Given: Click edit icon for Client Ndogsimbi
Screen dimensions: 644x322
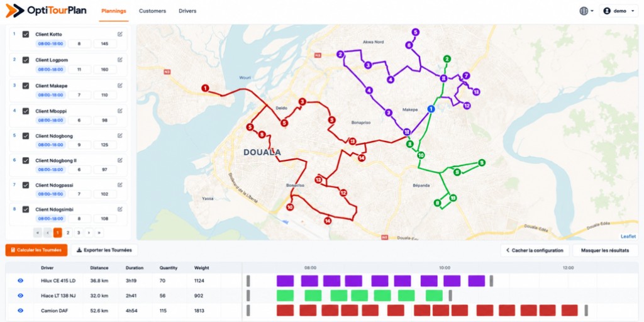Looking at the screenshot, I should pyautogui.click(x=120, y=209).
